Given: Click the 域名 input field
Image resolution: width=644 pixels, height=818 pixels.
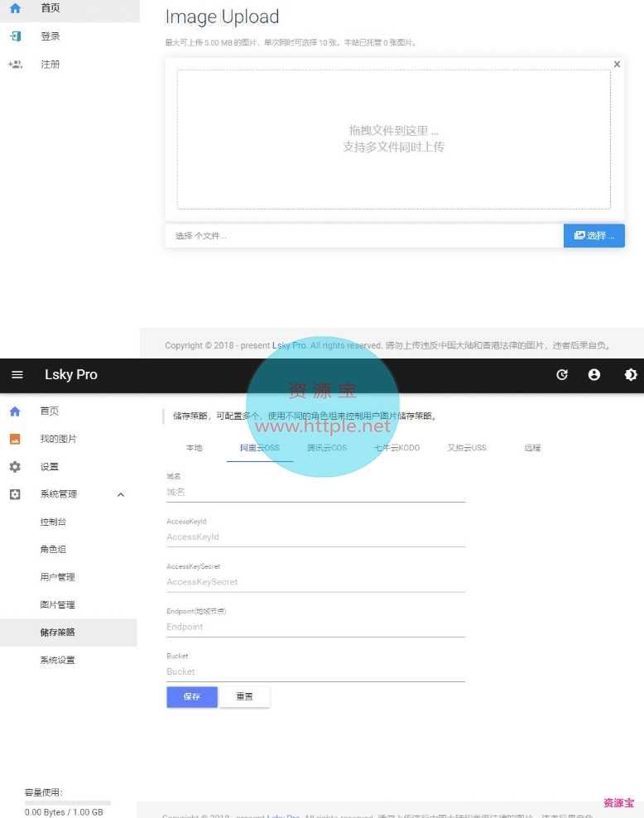Looking at the screenshot, I should click(x=315, y=492).
